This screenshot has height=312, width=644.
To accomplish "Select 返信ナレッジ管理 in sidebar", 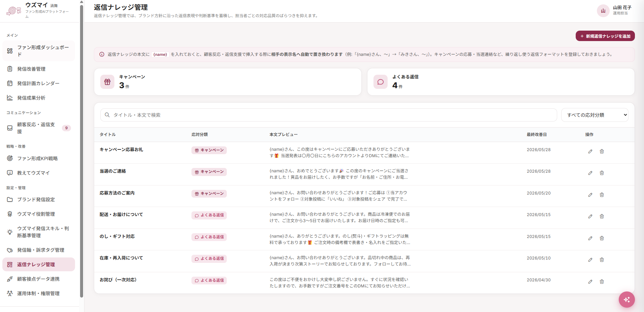I will [39, 265].
